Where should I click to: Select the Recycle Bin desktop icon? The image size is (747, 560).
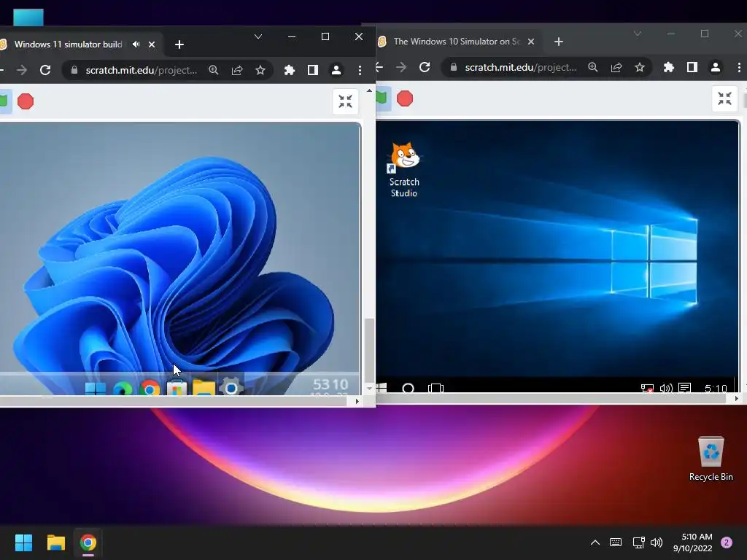(711, 459)
